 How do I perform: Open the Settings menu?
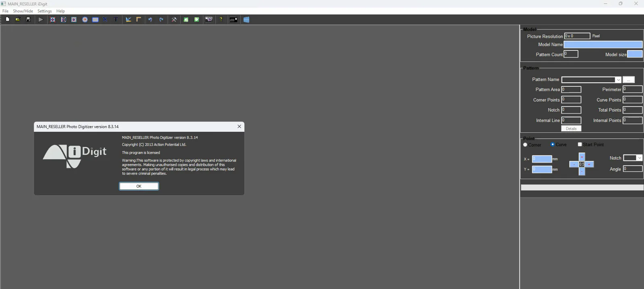pyautogui.click(x=44, y=11)
